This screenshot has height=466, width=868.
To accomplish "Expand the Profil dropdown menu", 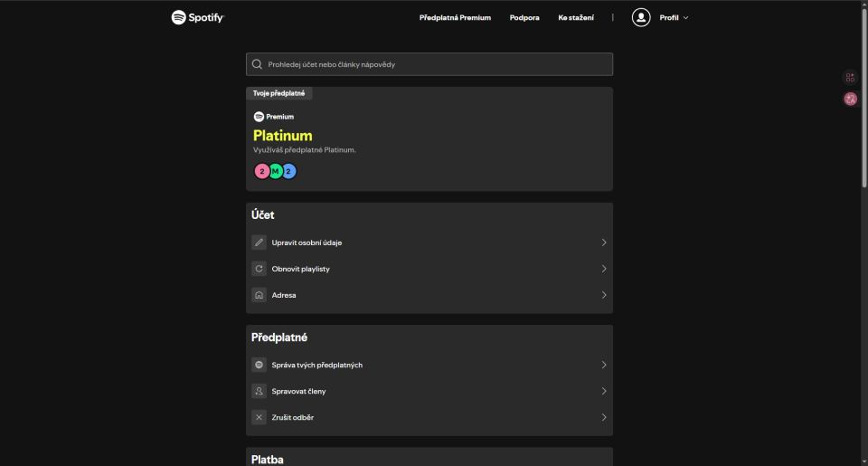I will pos(674,18).
